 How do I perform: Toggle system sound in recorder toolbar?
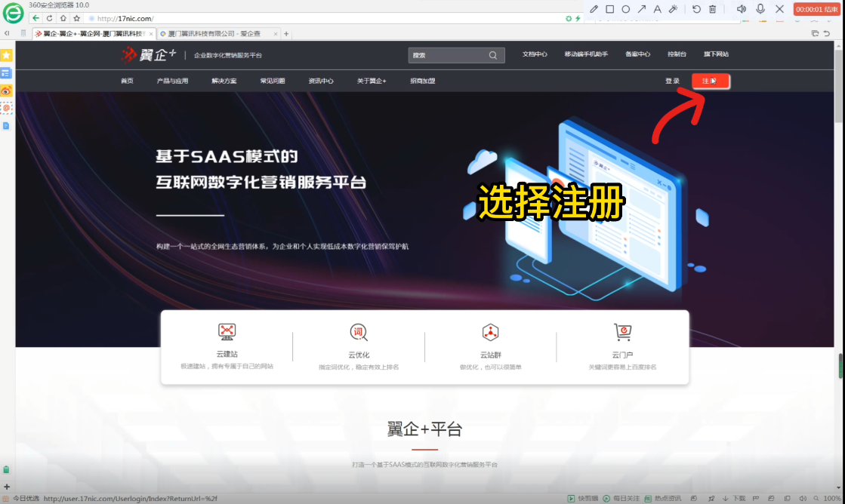pyautogui.click(x=742, y=9)
